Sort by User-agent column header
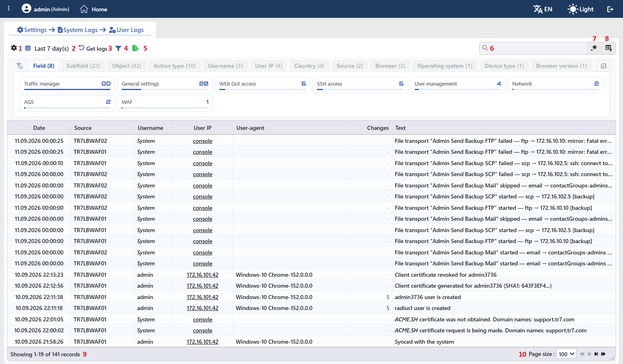 pyautogui.click(x=290, y=128)
